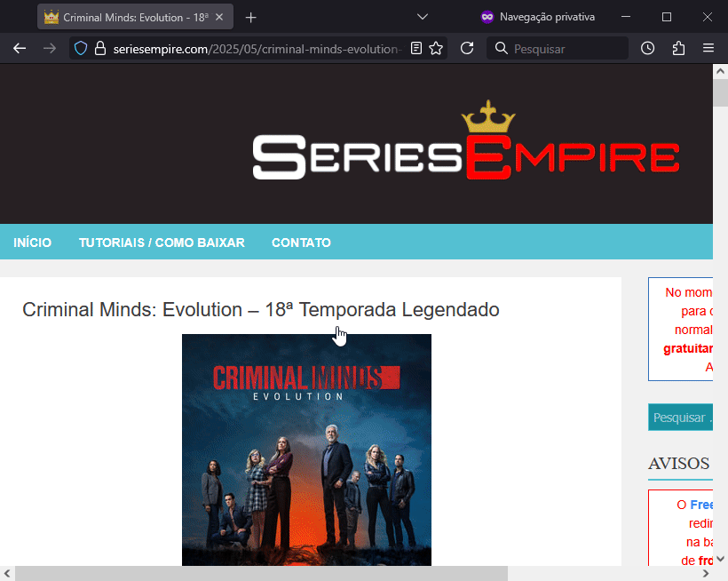Toggle reader view icon in address bar
This screenshot has height=581, width=728.
(416, 48)
